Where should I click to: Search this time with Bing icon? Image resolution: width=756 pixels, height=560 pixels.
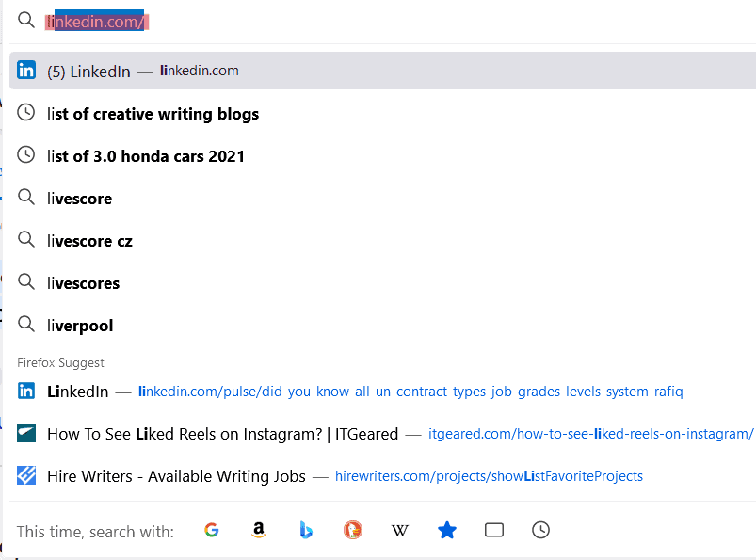pos(306,530)
